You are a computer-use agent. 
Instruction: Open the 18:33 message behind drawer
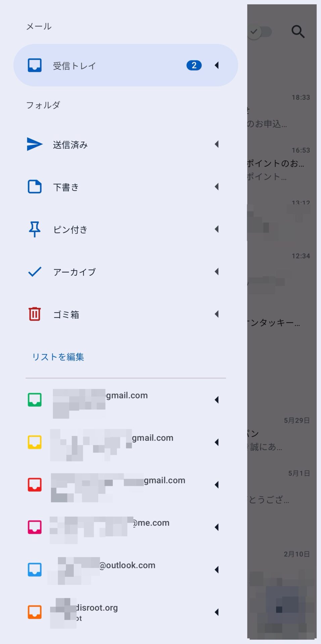[282, 111]
